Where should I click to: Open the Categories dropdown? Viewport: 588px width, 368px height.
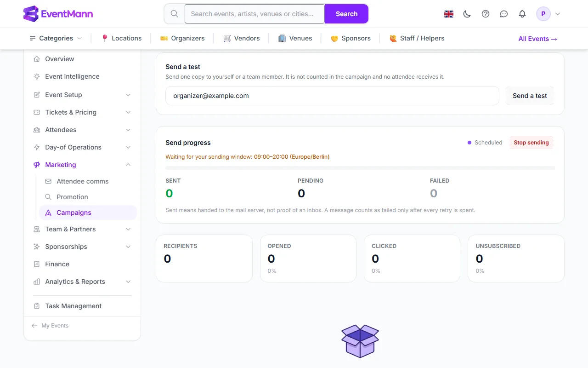[56, 38]
